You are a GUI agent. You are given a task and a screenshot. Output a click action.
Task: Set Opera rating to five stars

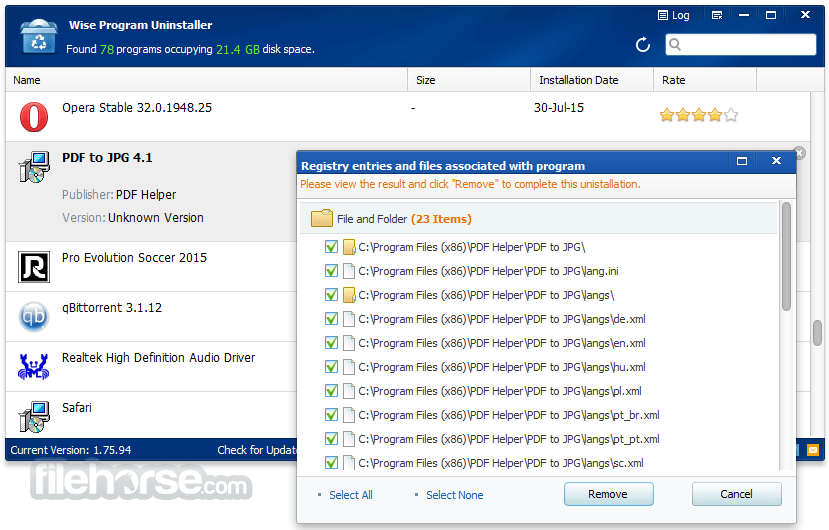(731, 114)
